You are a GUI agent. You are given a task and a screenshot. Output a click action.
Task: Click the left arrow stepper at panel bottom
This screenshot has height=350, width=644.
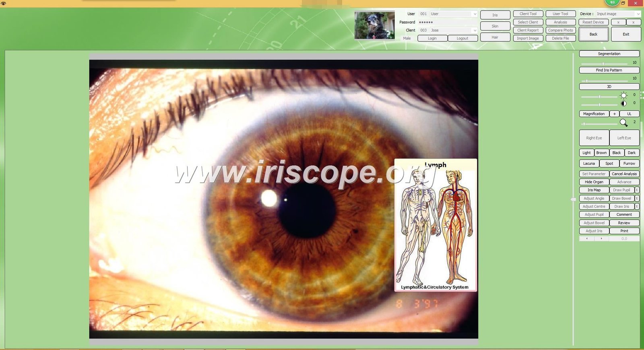(587, 238)
